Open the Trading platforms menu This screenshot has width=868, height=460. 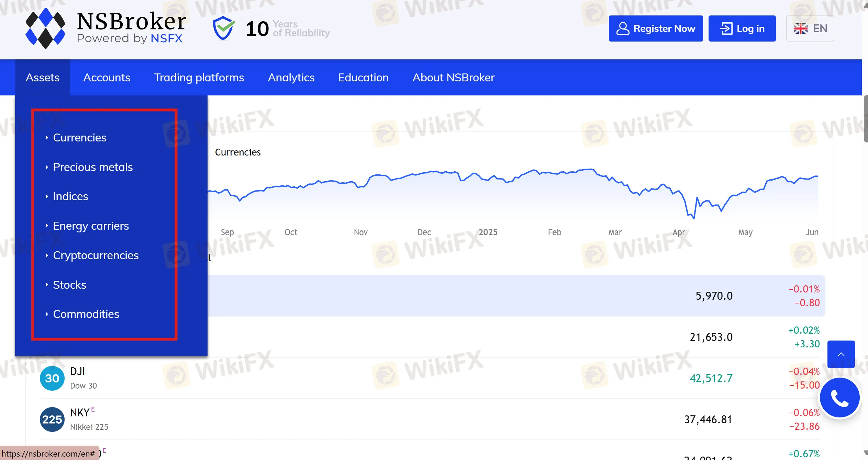coord(199,78)
